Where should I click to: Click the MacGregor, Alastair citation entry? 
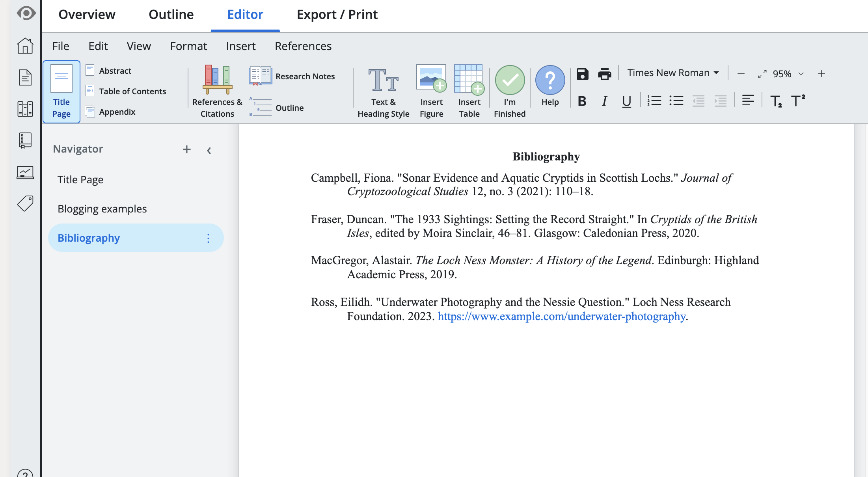point(535,267)
